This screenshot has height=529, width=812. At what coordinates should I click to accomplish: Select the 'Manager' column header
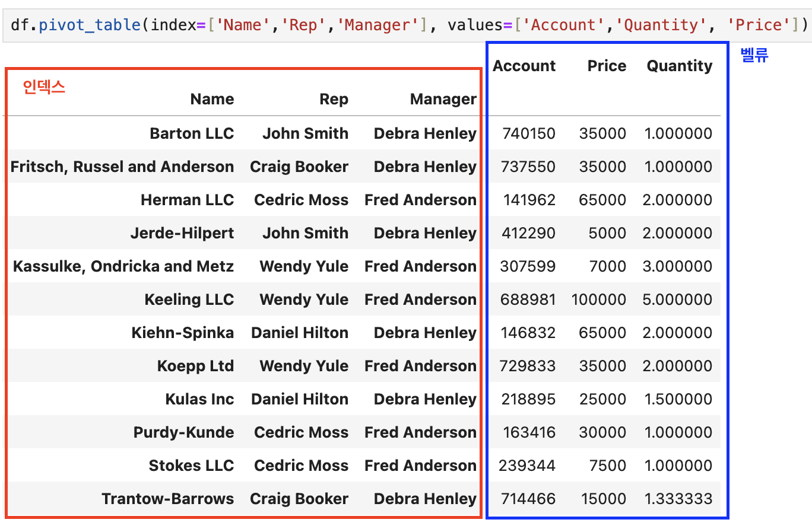(443, 99)
